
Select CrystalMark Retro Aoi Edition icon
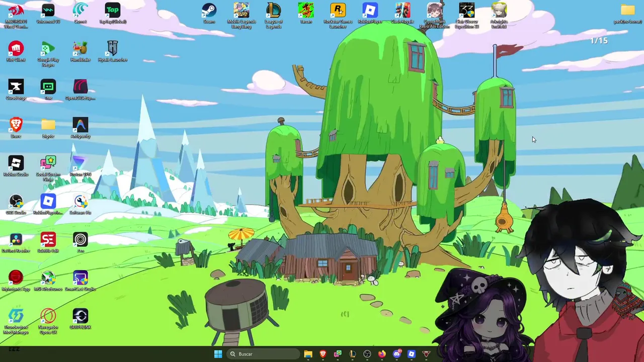(x=435, y=16)
